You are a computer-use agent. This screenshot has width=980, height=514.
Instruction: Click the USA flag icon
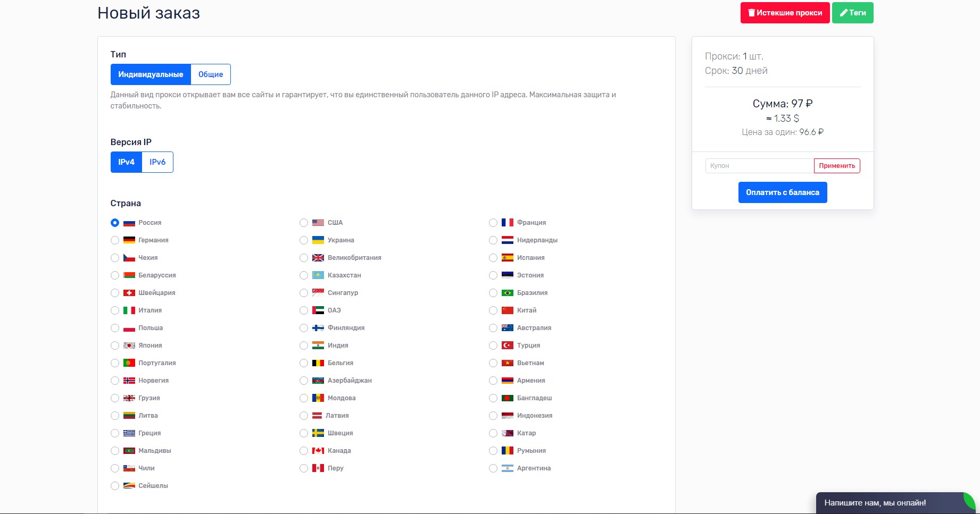click(318, 223)
